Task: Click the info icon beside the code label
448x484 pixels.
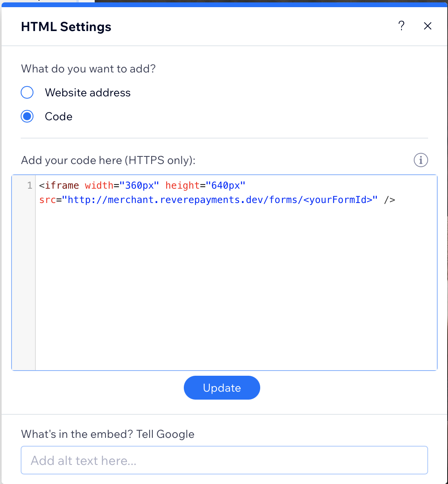Action: tap(421, 160)
